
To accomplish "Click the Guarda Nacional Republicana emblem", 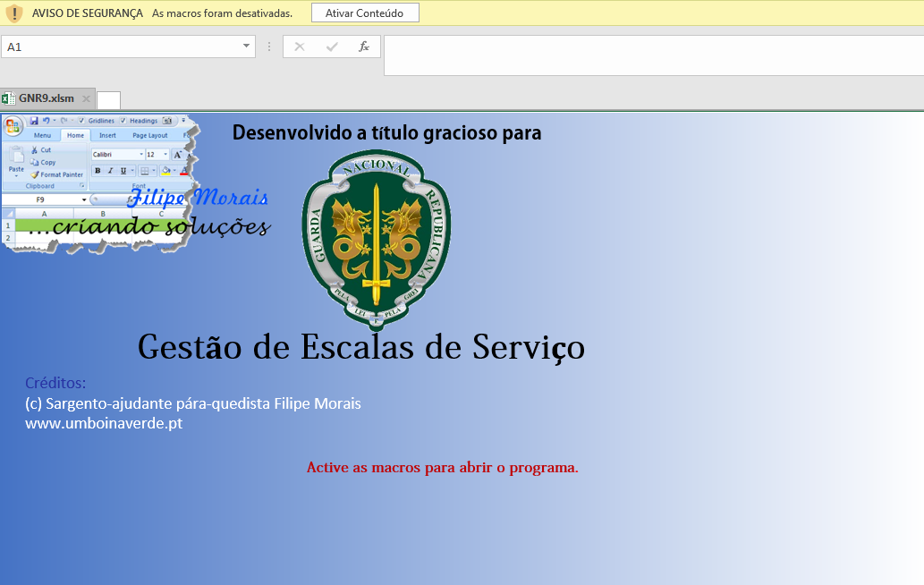I will (377, 236).
